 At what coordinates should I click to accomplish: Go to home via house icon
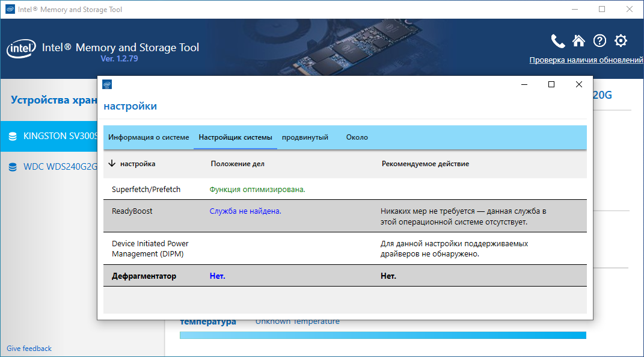tap(578, 41)
